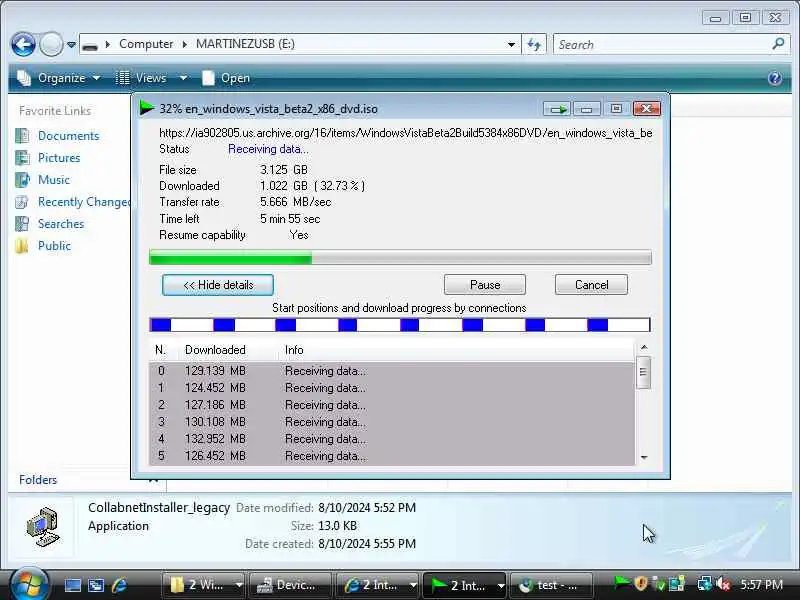
Task: Select the connections list scrollbar thumb
Action: point(643,372)
